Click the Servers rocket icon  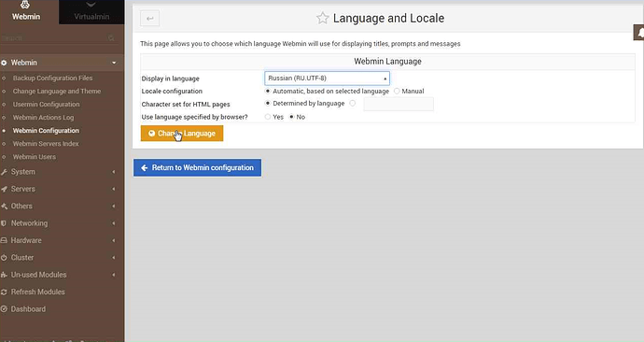click(4, 189)
